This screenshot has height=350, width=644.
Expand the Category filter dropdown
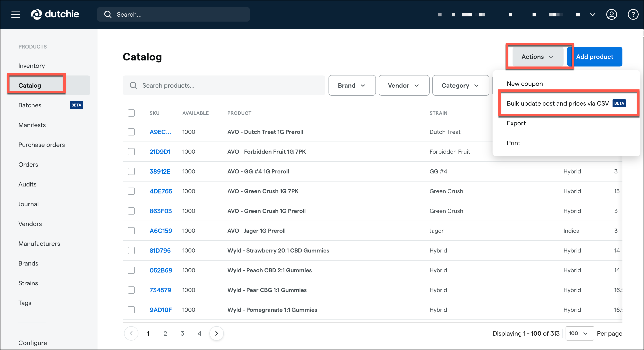point(460,86)
